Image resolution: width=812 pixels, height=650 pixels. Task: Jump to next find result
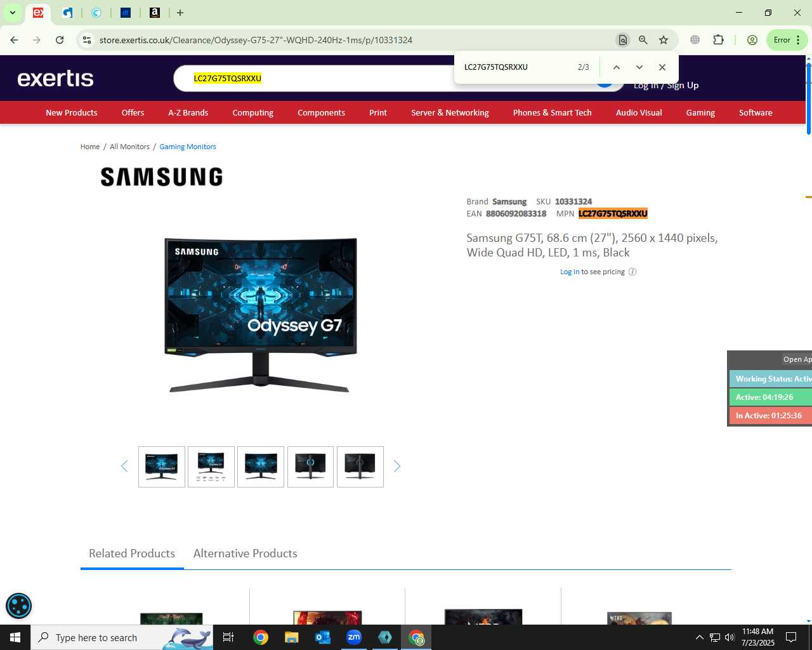tap(639, 67)
